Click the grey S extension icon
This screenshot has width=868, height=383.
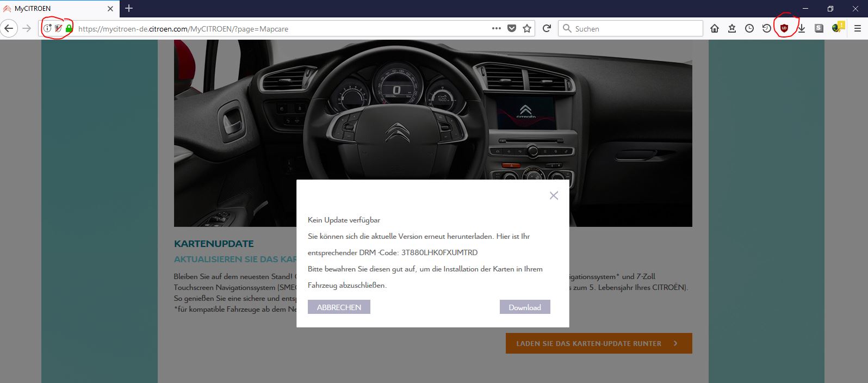(x=819, y=28)
